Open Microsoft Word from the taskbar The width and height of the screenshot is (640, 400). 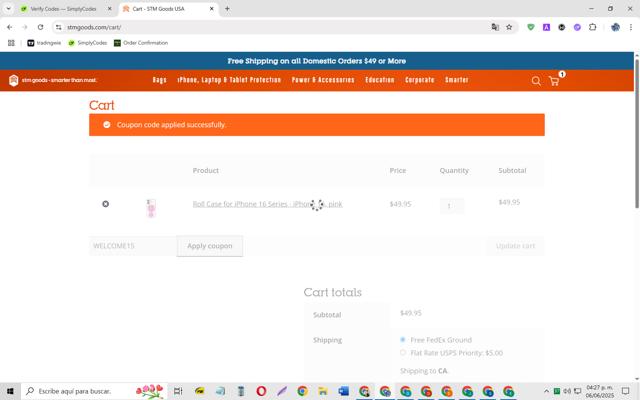(x=344, y=391)
